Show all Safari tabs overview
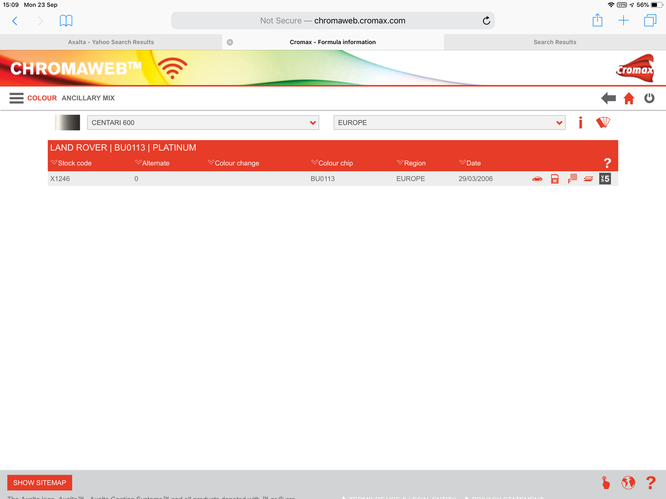 click(x=650, y=20)
